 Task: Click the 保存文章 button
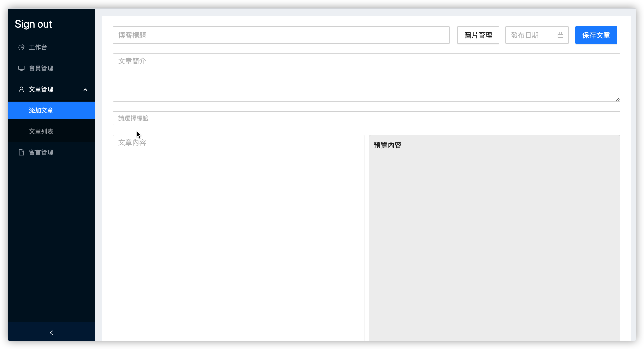pyautogui.click(x=596, y=35)
